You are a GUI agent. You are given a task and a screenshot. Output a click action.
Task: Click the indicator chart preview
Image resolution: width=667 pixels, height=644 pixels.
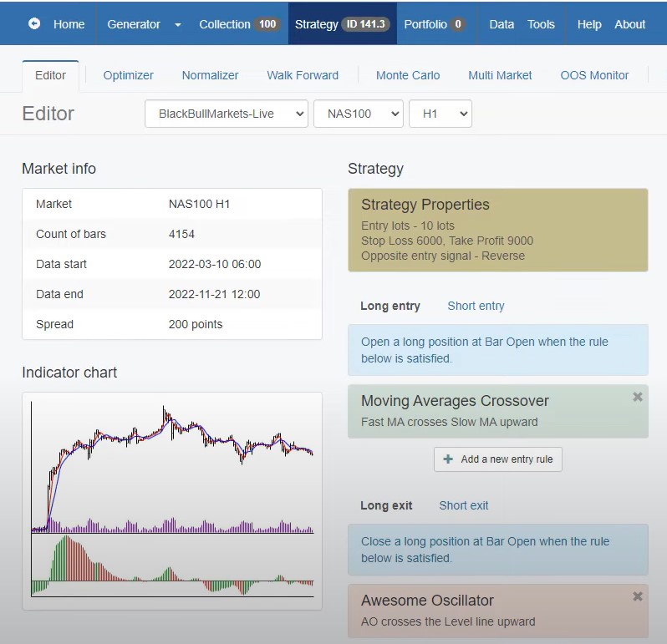[171, 499]
